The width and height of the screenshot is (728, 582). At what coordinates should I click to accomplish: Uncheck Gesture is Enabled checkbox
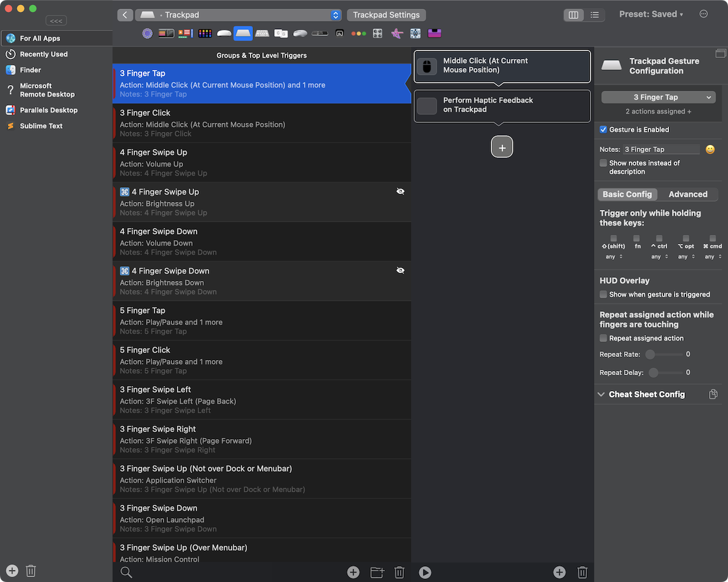[x=603, y=130]
